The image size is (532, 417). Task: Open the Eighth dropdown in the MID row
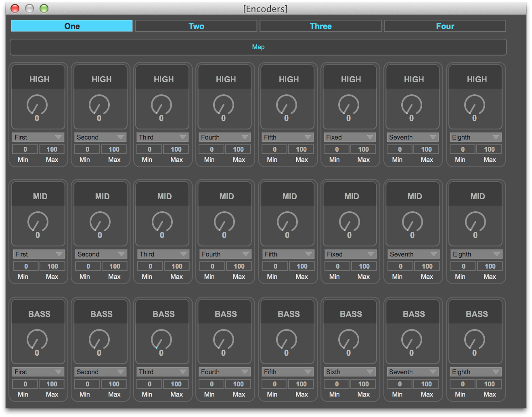(476, 254)
